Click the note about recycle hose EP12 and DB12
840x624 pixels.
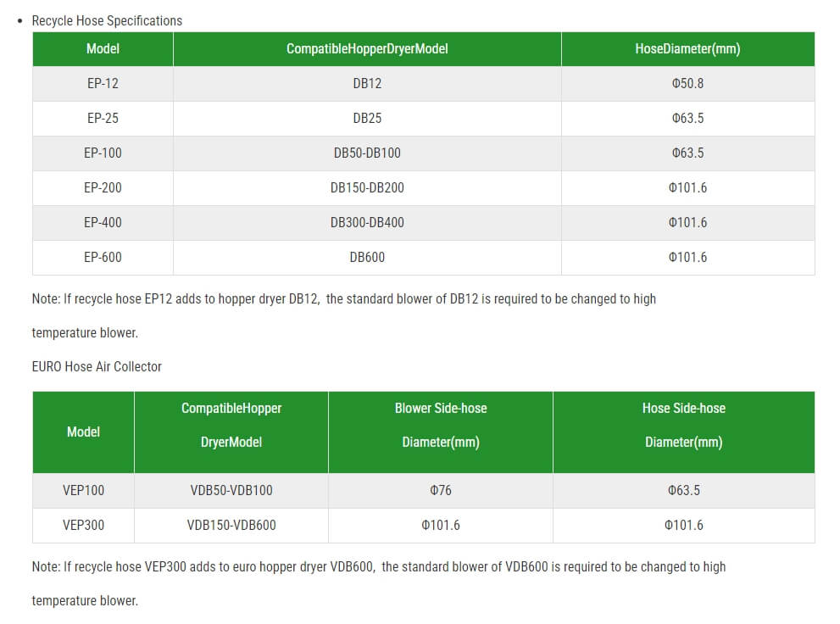(344, 315)
